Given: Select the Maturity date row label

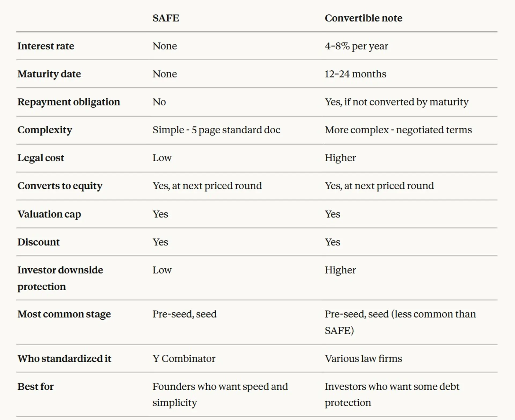Looking at the screenshot, I should pyautogui.click(x=49, y=74).
